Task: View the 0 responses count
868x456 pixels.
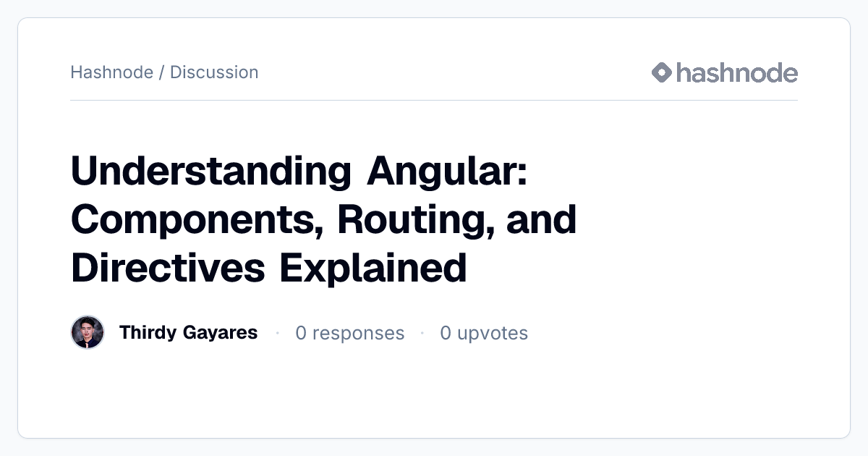Action: tap(349, 333)
